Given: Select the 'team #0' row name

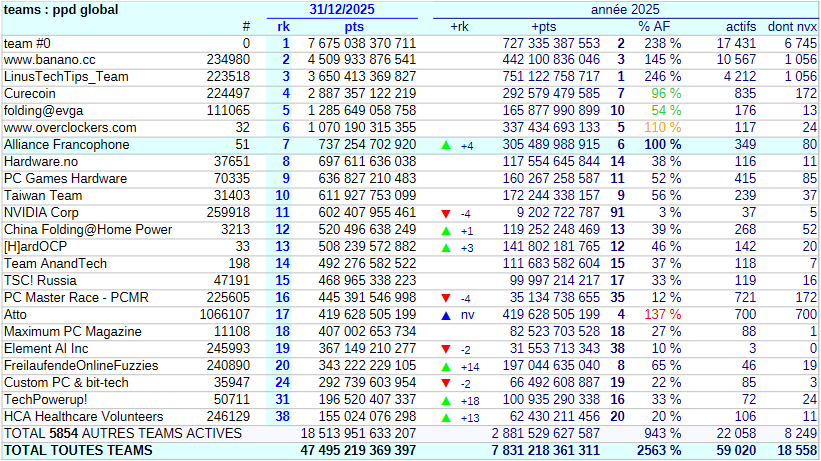Looking at the screenshot, I should click(27, 43).
